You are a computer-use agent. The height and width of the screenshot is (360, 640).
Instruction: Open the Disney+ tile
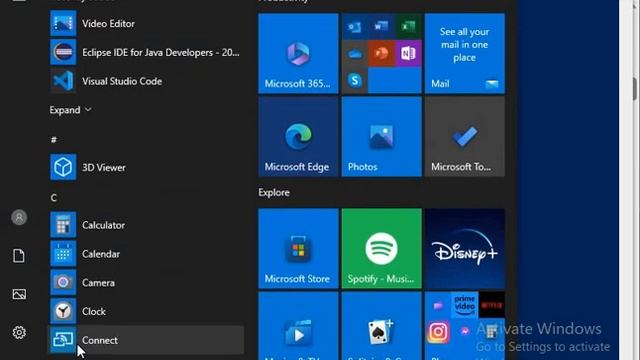pyautogui.click(x=465, y=249)
